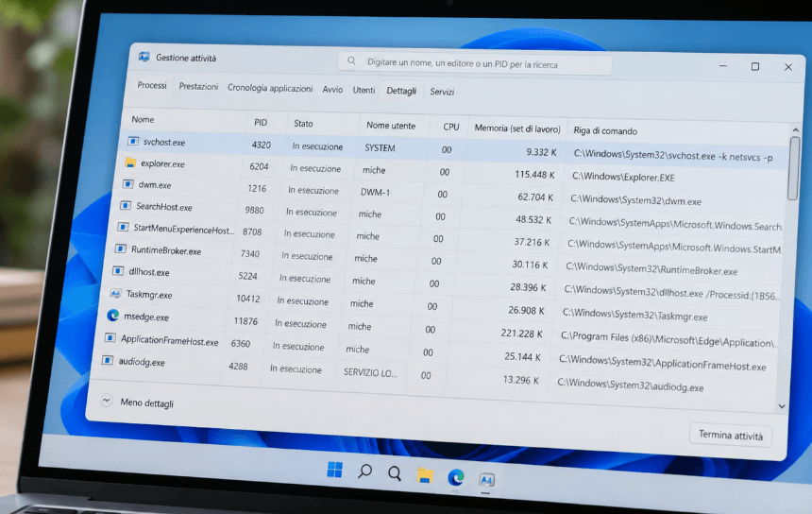Screen dimensions: 812x514
Task: Open Microsoft Edge from the taskbar
Action: [x=456, y=477]
